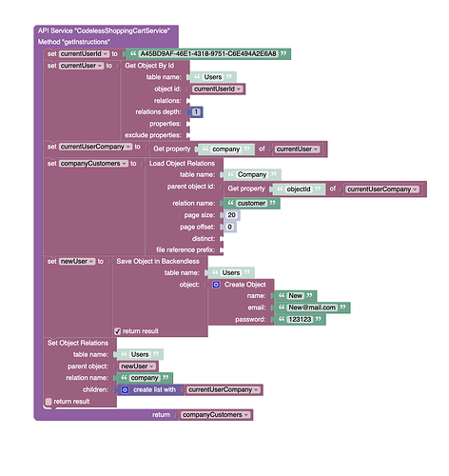Image resolution: width=449 pixels, height=476 pixels.
Task: Click the parent object id label
Action: point(191,187)
